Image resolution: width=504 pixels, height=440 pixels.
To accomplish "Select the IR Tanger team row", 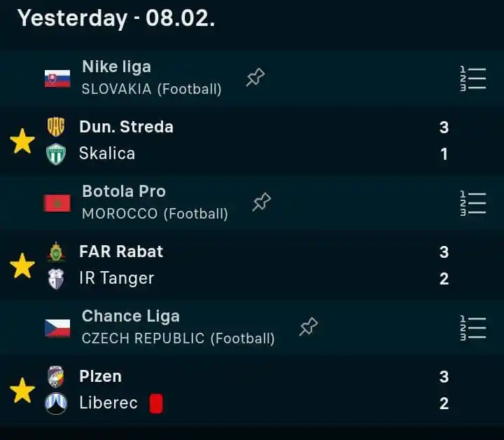I will (248, 278).
